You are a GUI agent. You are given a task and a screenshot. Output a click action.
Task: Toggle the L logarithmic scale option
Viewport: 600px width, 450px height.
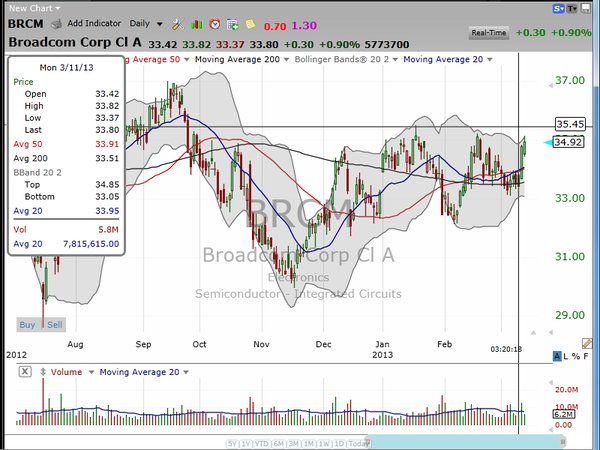pos(566,356)
